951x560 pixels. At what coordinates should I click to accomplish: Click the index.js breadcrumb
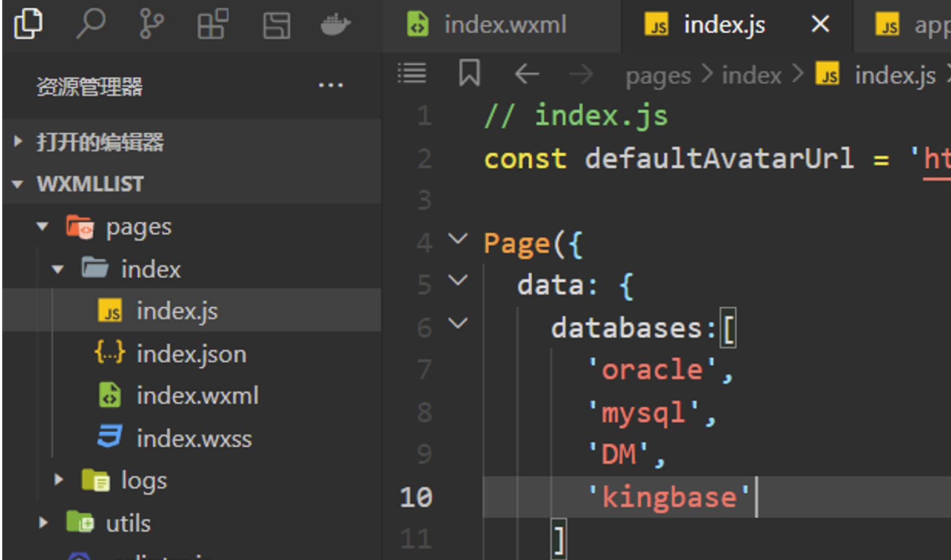pos(875,75)
